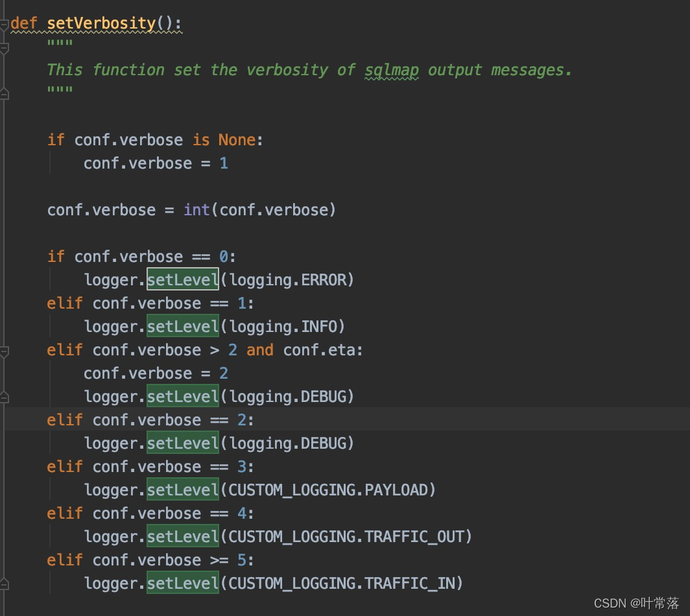
Task: Click 'logging.ERROR' argument
Action: point(288,280)
